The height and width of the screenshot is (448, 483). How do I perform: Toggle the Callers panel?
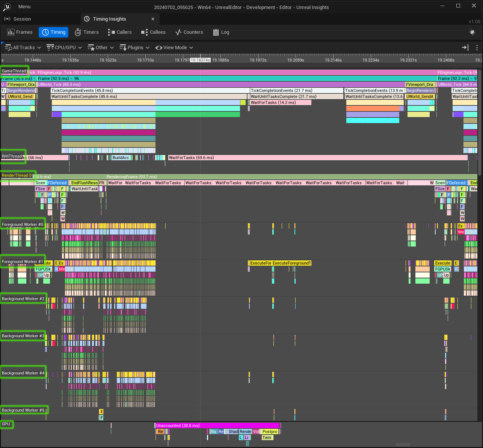[120, 32]
